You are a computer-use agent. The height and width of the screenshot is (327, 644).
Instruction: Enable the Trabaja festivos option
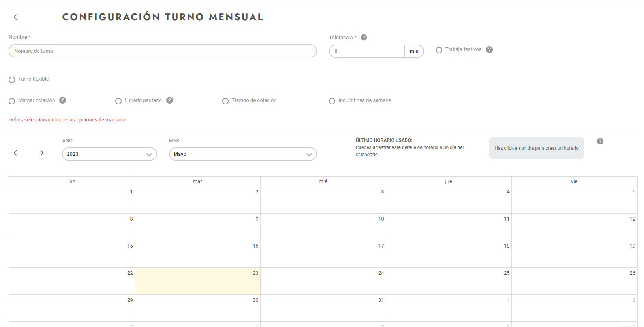(x=439, y=50)
